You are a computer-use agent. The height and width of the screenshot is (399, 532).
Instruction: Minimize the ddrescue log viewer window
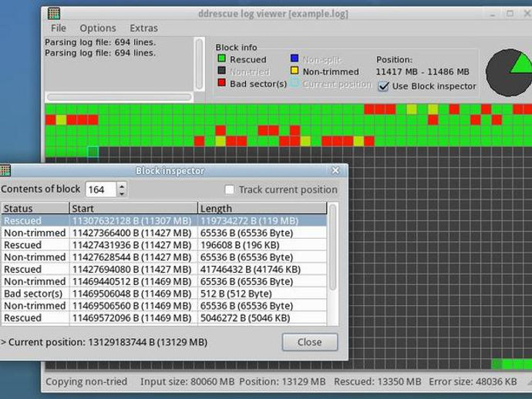493,14
